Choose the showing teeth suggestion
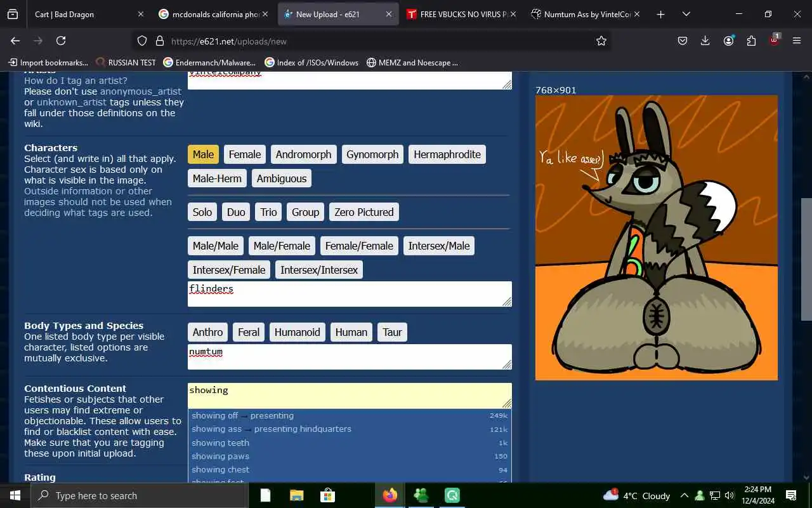Viewport: 812px width, 508px height. click(350, 443)
